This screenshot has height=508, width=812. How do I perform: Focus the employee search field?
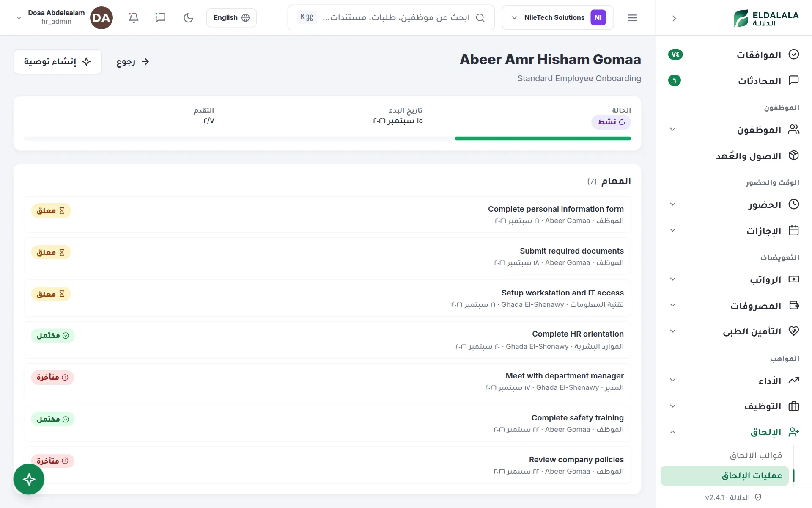pos(391,18)
